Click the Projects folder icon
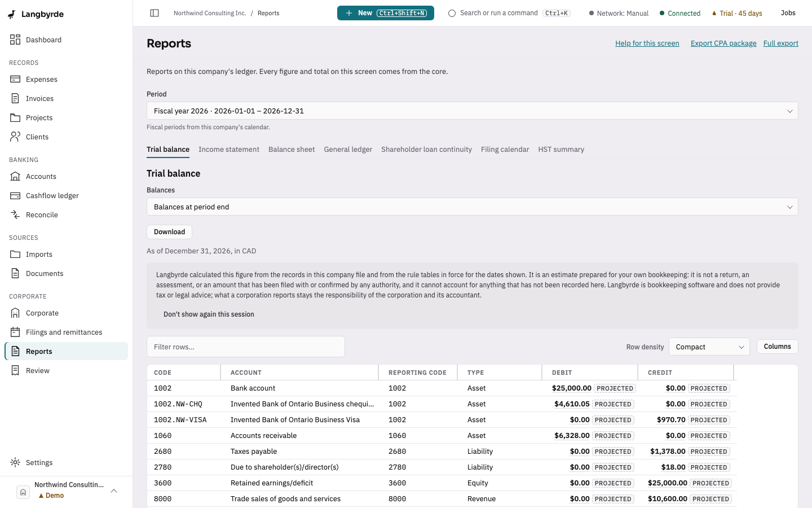812x508 pixels. point(15,117)
